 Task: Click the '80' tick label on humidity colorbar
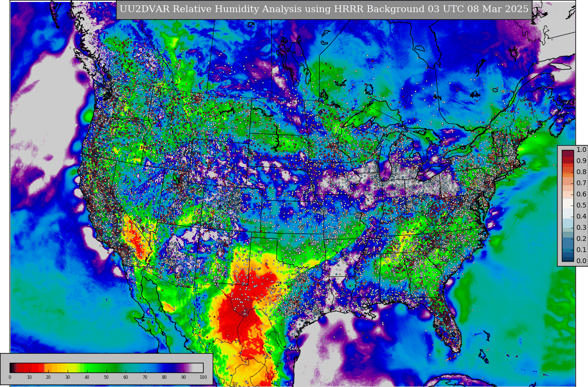tap(164, 377)
